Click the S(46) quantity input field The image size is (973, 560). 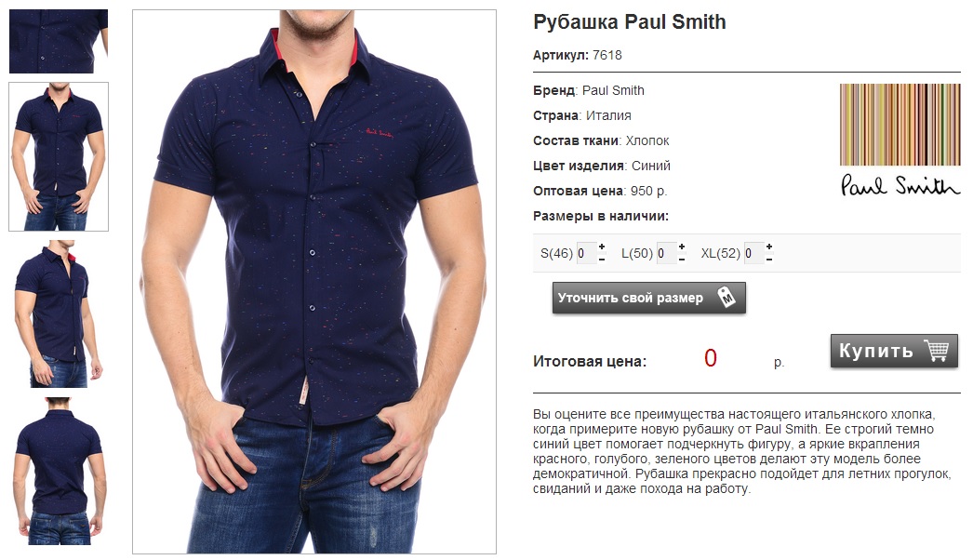[586, 253]
